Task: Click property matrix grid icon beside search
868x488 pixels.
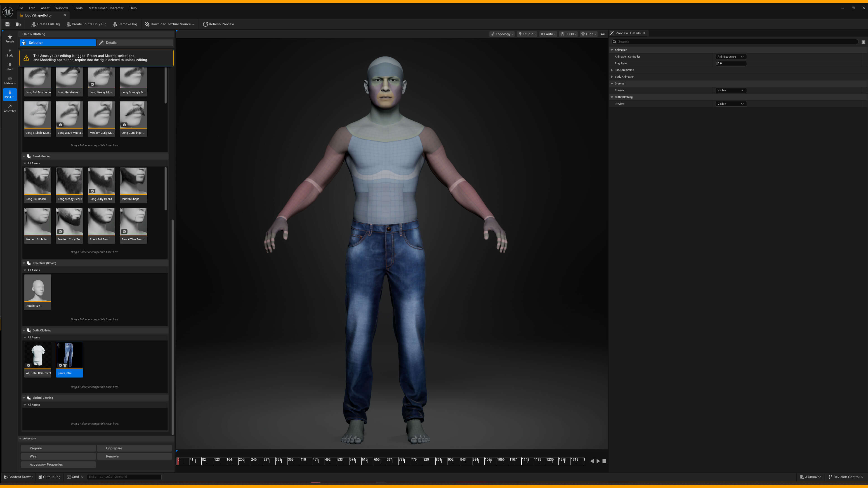Action: point(863,42)
